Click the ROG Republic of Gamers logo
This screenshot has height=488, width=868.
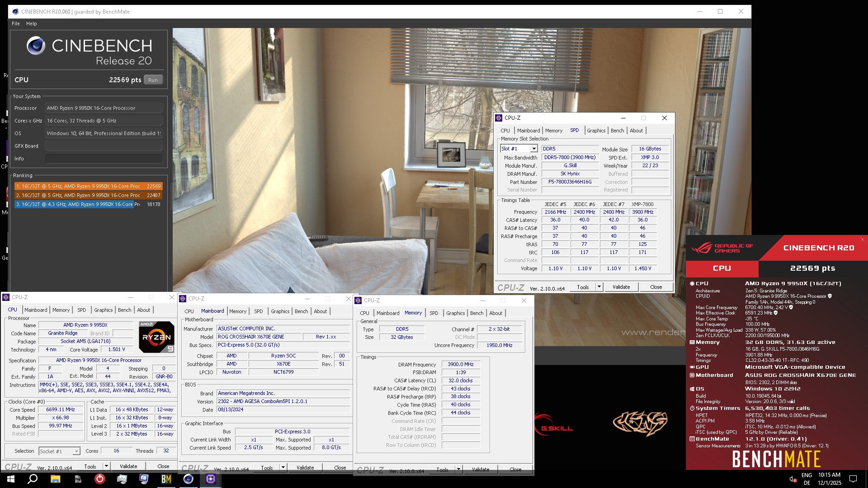(x=722, y=248)
